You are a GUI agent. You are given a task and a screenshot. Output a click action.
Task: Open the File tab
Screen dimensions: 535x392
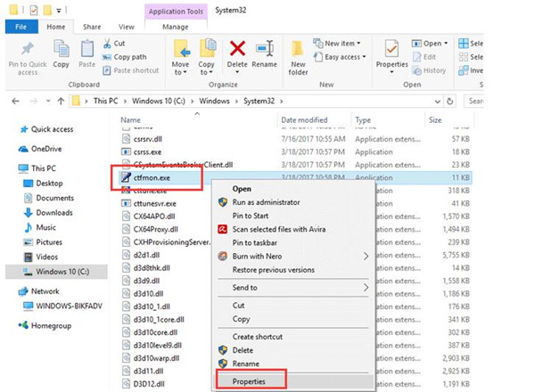21,27
